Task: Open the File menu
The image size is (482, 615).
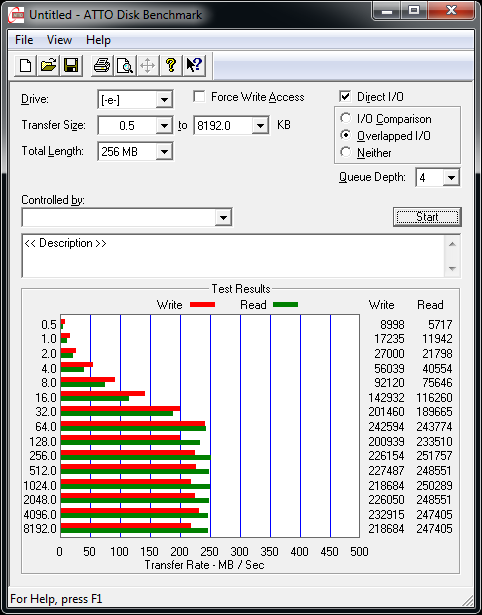Action: point(24,40)
